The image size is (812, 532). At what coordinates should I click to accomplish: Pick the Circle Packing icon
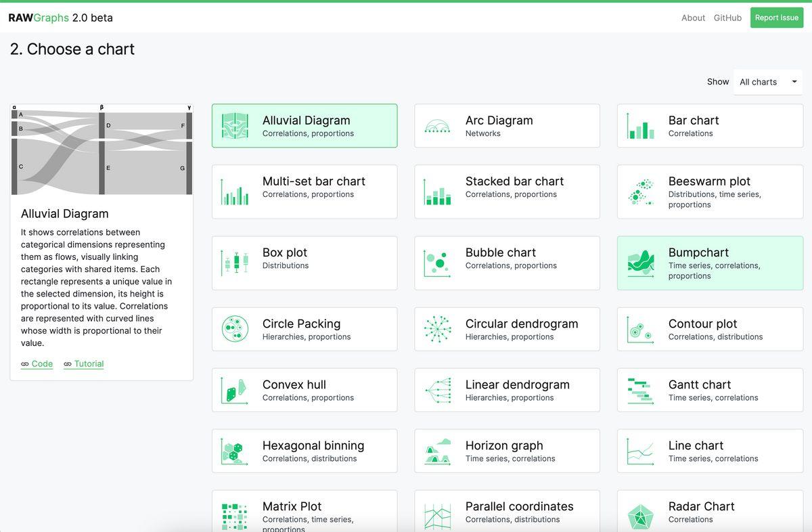(235, 329)
